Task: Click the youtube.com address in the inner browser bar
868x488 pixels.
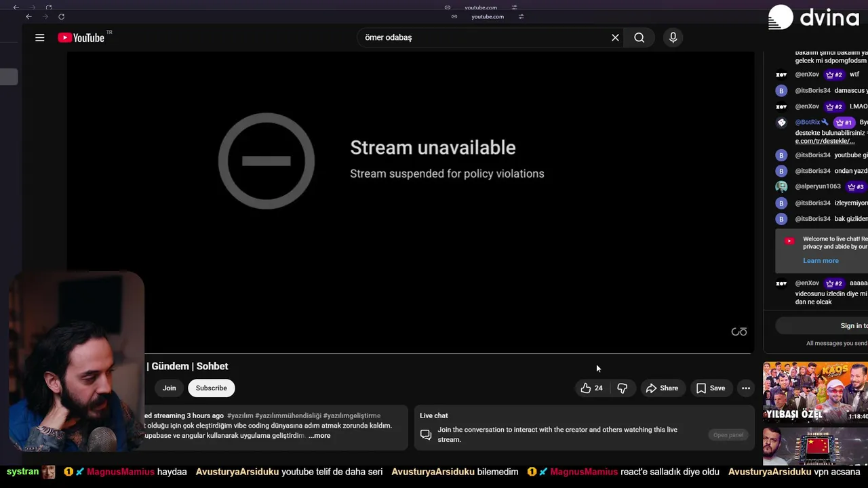Action: pyautogui.click(x=488, y=17)
